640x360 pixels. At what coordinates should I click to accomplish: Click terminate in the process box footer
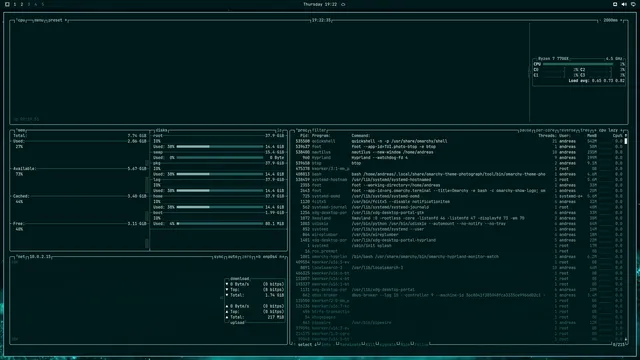click(350, 344)
